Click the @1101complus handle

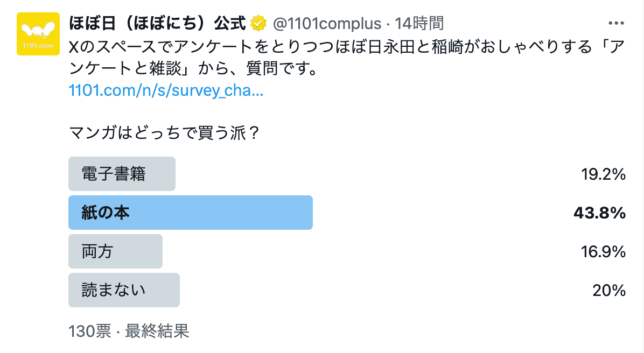tap(326, 24)
